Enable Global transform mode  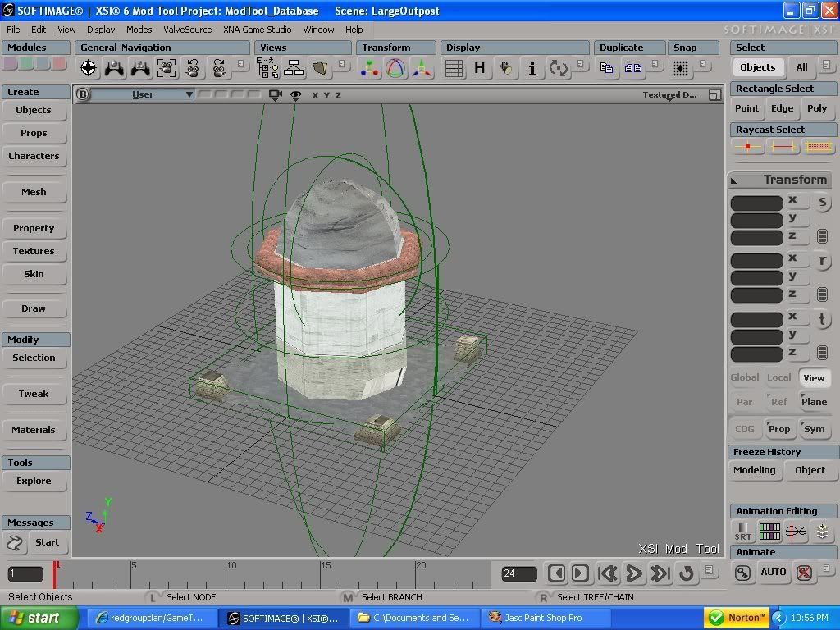coord(745,377)
